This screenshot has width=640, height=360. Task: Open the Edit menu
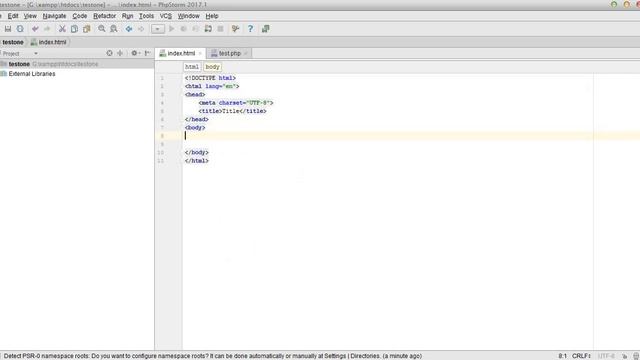point(13,16)
